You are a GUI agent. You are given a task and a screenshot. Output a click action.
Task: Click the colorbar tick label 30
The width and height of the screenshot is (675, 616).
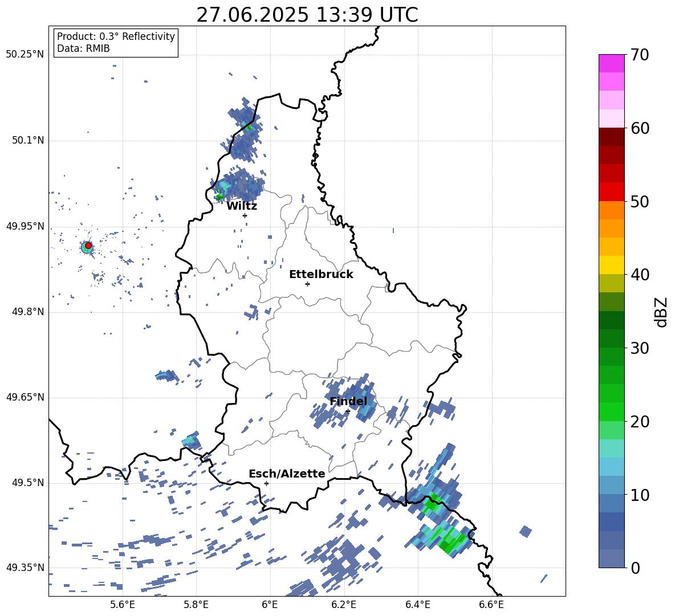[640, 348]
